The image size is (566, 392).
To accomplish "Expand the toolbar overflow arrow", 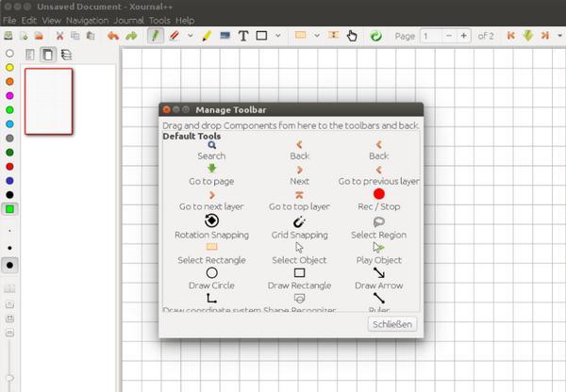I will point(559,36).
